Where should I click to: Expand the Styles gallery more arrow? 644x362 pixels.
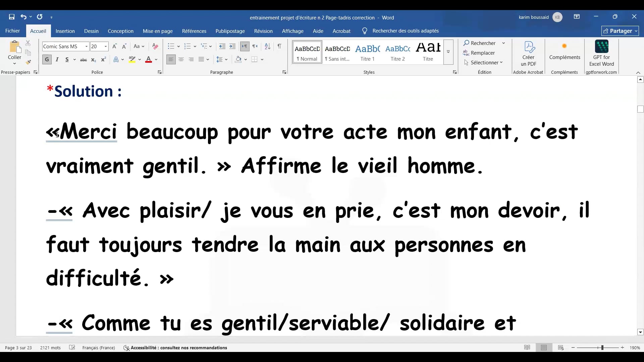coord(448,52)
